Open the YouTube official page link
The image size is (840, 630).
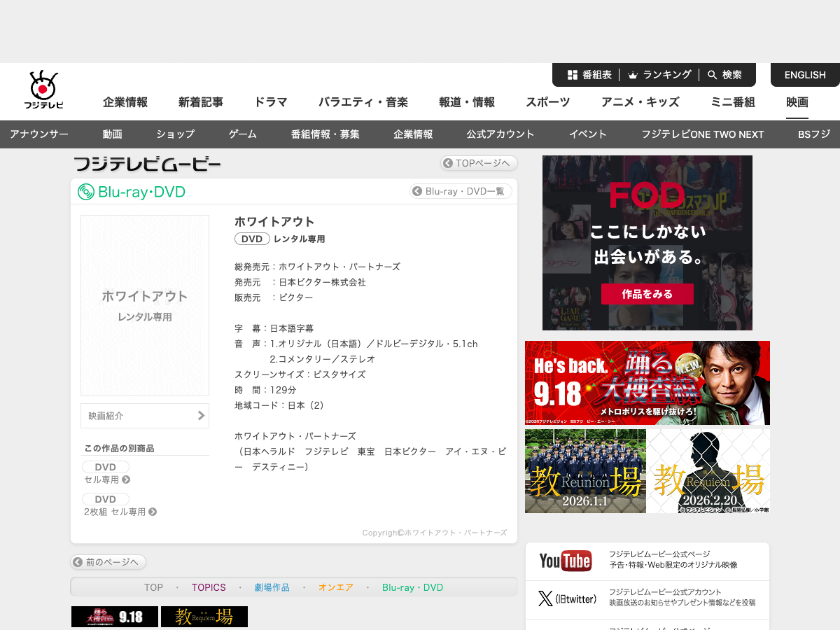(x=647, y=561)
